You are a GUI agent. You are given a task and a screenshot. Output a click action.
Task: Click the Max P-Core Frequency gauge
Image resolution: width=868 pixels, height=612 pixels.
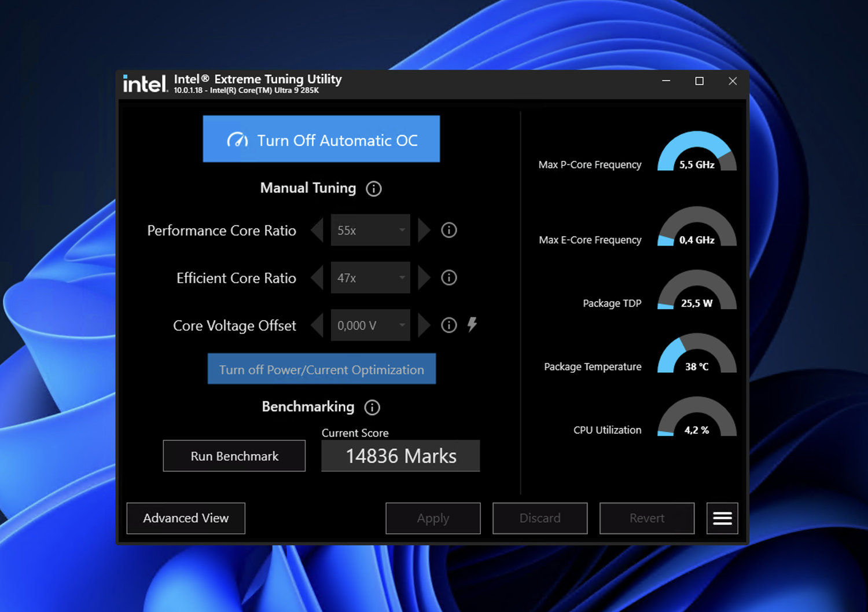[697, 152]
